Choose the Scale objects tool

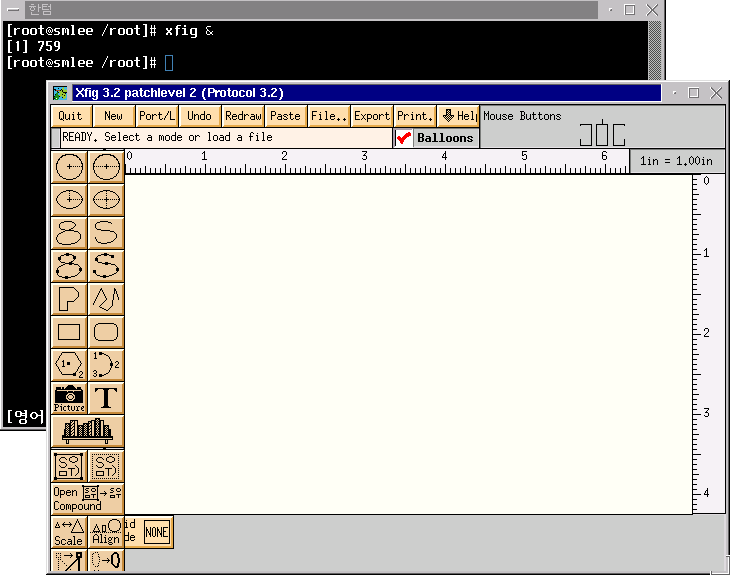(x=69, y=532)
